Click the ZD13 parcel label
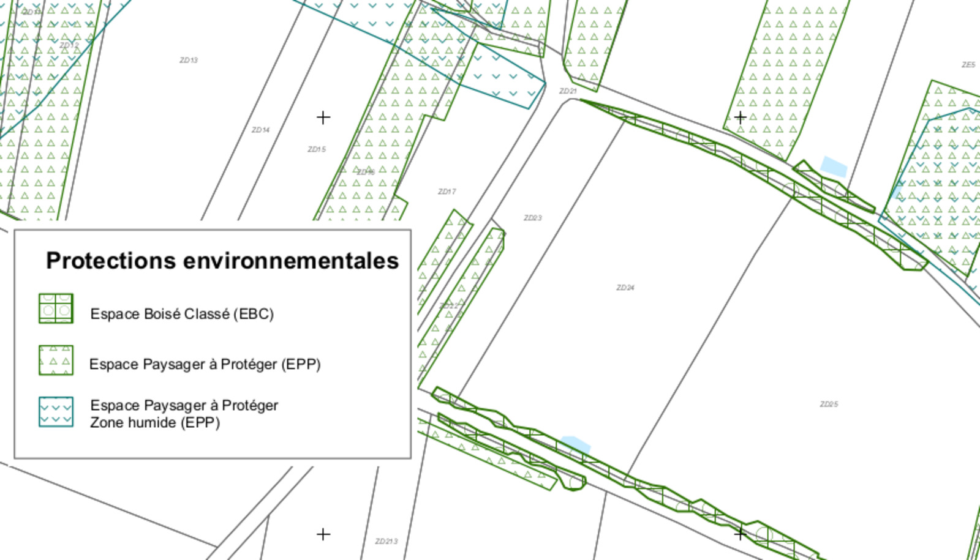The height and width of the screenshot is (560, 980). point(189,60)
